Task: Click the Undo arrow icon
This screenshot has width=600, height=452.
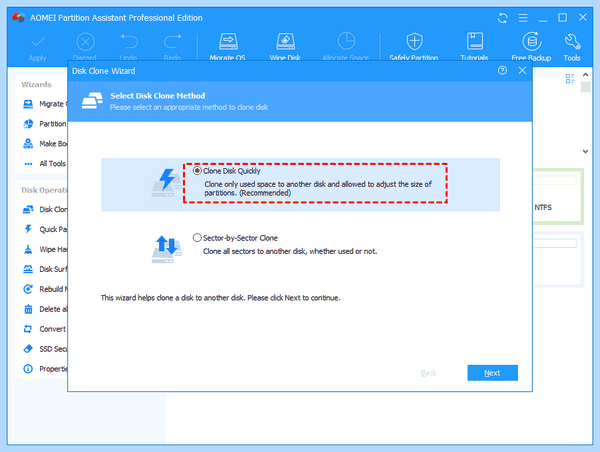Action: point(129,41)
